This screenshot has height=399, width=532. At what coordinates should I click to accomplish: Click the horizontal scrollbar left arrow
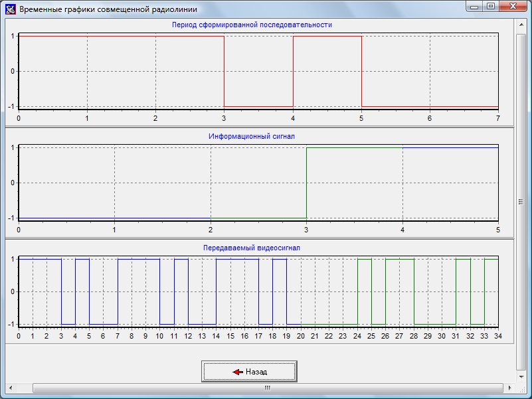point(11,388)
